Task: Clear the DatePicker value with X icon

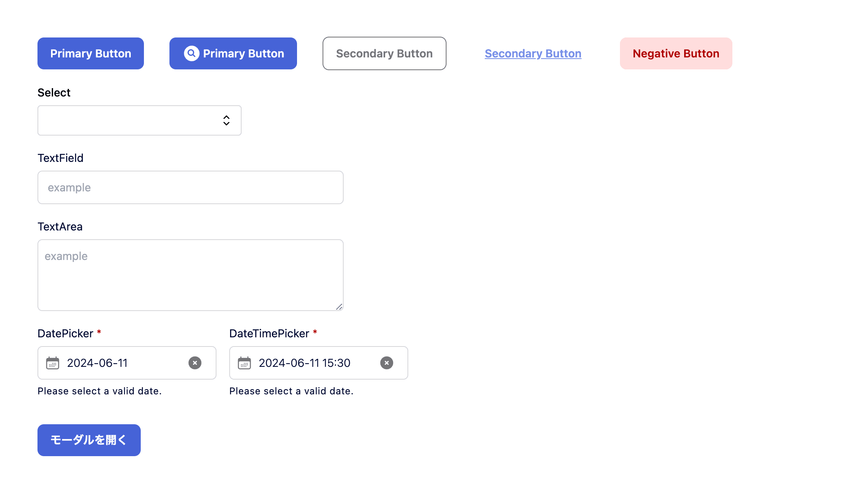Action: click(195, 362)
